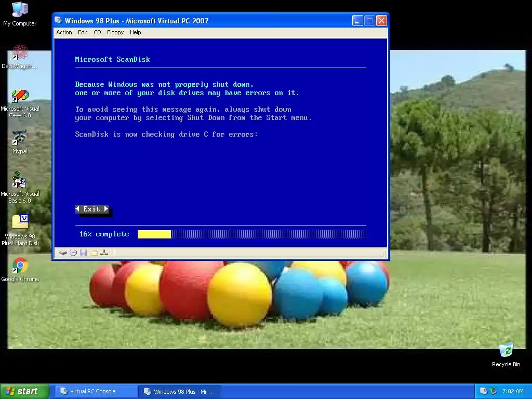532x399 pixels.
Task: Select the My Computer desktop icon
Action: (x=20, y=14)
